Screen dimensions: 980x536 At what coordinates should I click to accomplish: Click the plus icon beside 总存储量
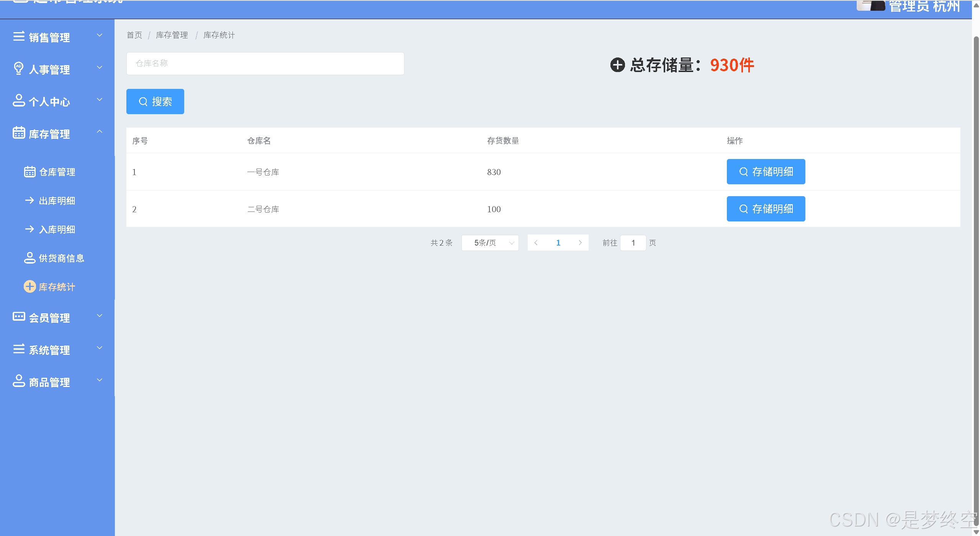pos(617,65)
